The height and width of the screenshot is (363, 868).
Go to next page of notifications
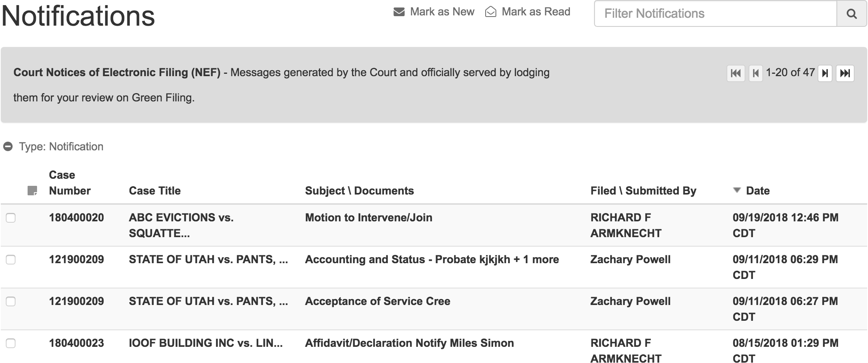[825, 73]
